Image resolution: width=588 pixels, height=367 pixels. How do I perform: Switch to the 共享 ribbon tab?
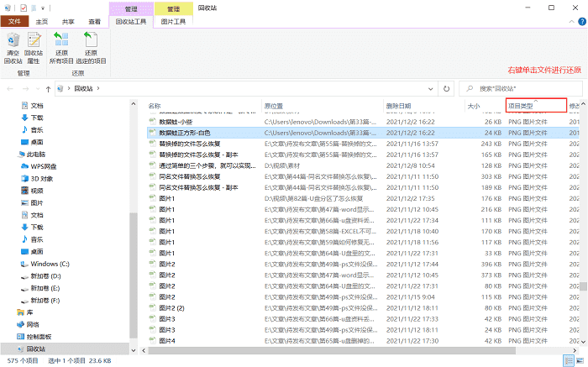click(68, 22)
